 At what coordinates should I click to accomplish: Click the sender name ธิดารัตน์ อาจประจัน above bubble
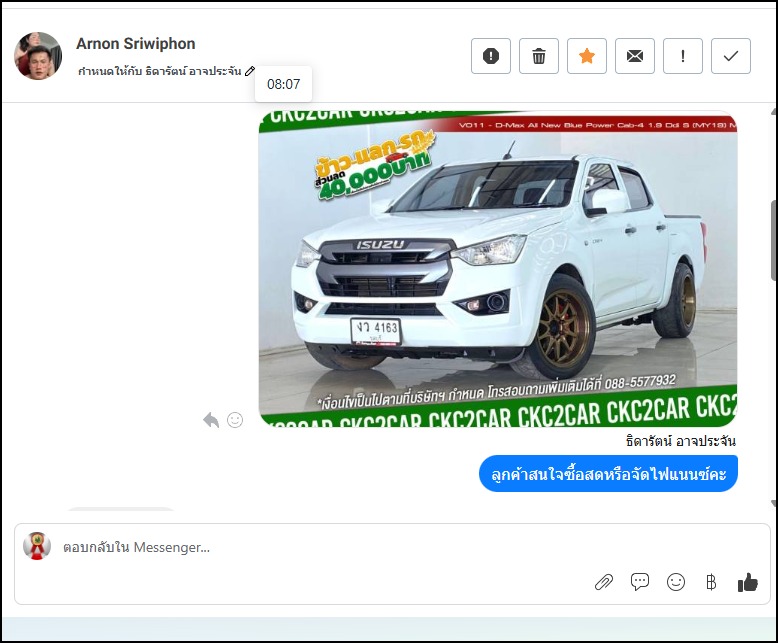point(680,441)
